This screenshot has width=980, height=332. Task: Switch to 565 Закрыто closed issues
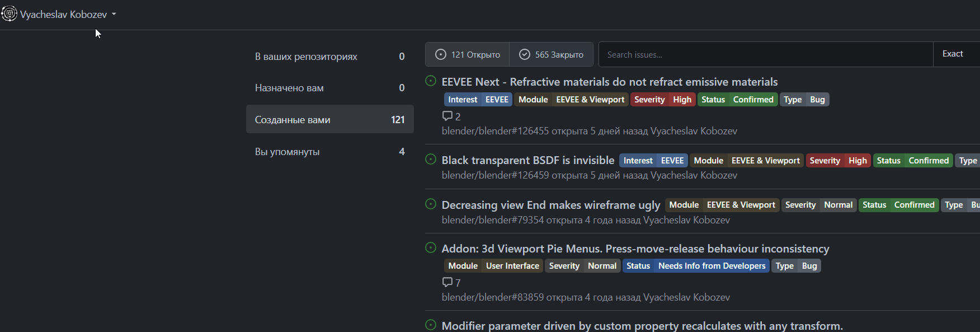(551, 54)
